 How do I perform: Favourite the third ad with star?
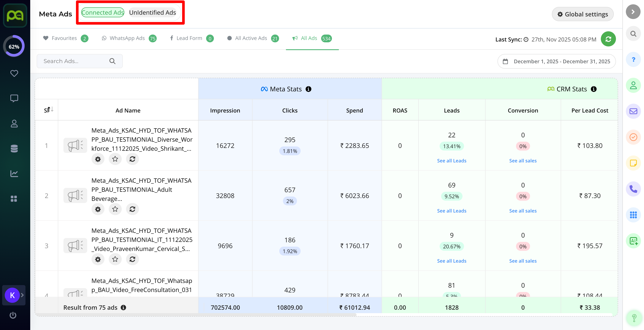[x=115, y=259]
